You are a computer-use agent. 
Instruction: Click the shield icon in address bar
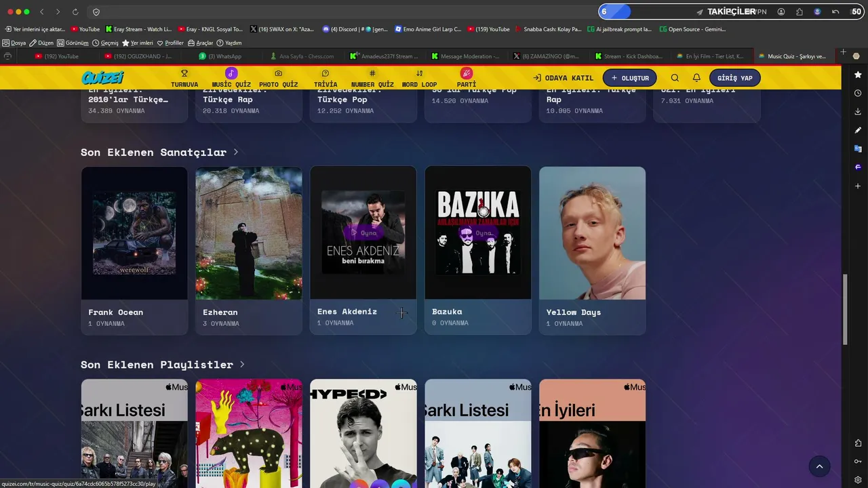(96, 12)
